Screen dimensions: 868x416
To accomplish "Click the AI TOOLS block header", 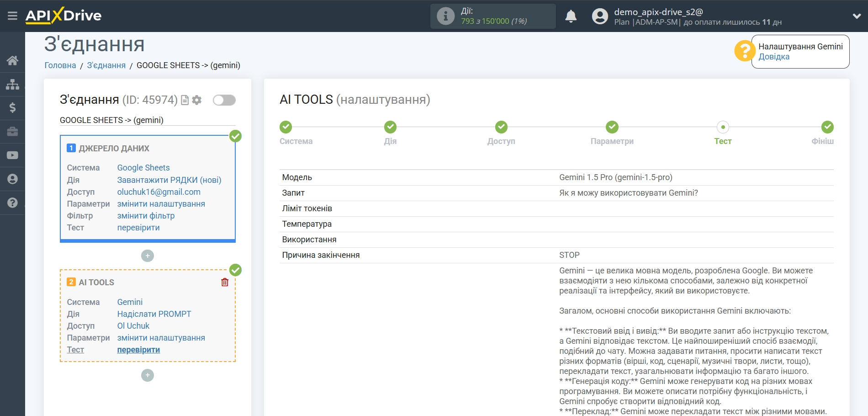I will pyautogui.click(x=96, y=283).
